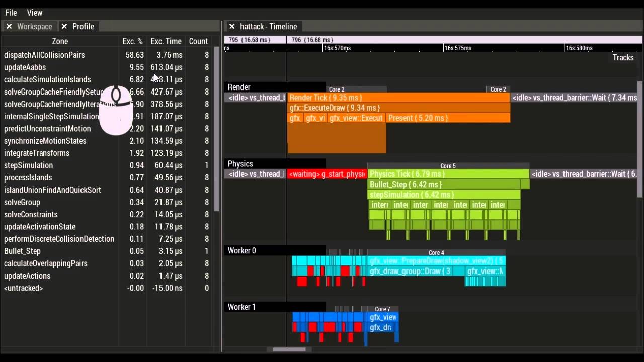This screenshot has width=644, height=362.
Task: Select the <untracked> zone row
Action: pyautogui.click(x=107, y=288)
